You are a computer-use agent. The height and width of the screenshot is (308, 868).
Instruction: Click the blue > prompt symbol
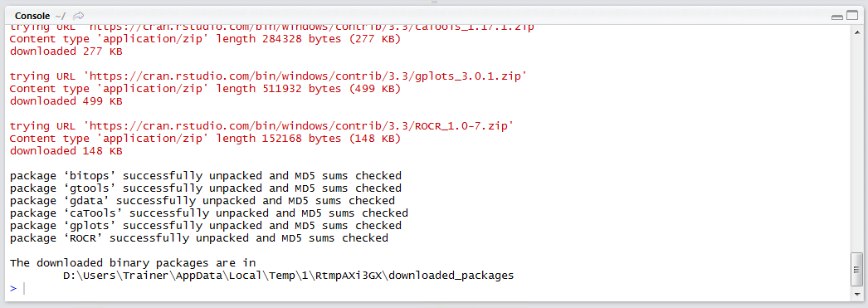pos(13,288)
